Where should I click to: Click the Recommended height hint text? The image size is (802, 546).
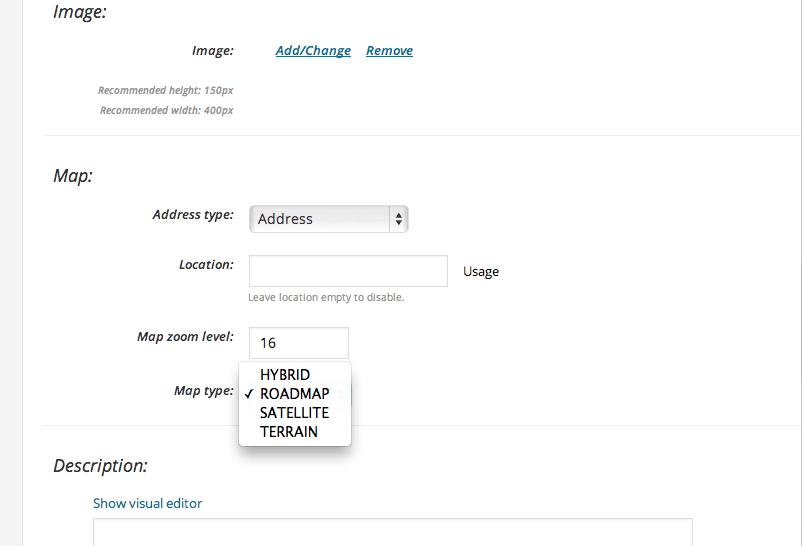[166, 91]
